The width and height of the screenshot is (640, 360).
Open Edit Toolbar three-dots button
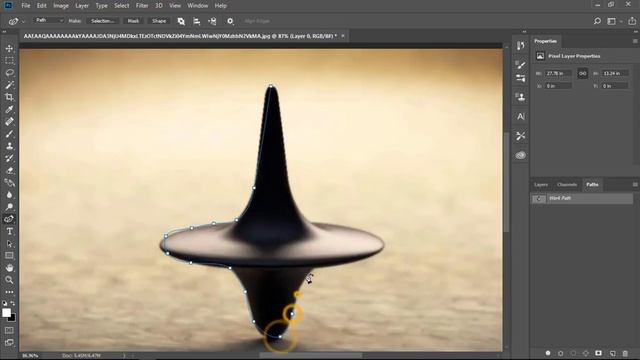[9, 292]
